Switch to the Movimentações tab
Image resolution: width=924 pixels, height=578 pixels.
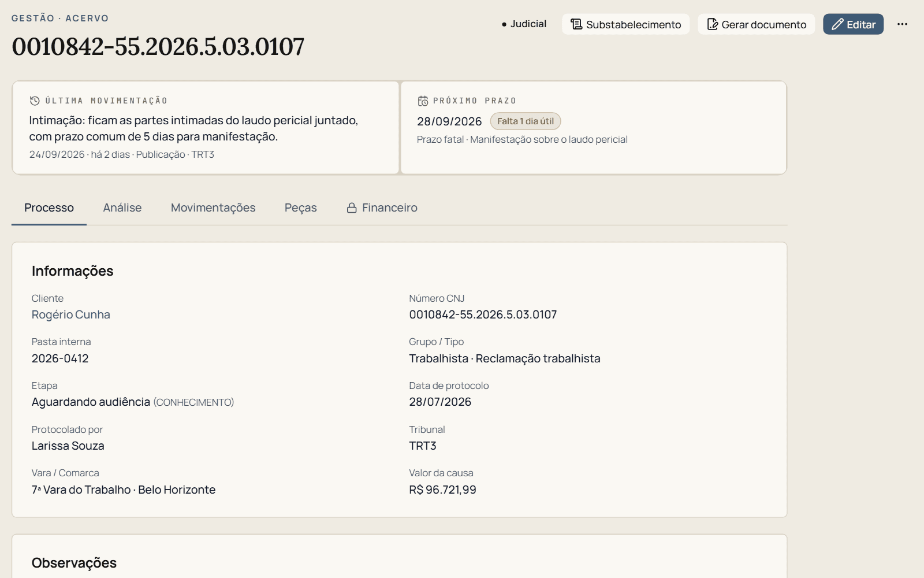click(213, 208)
